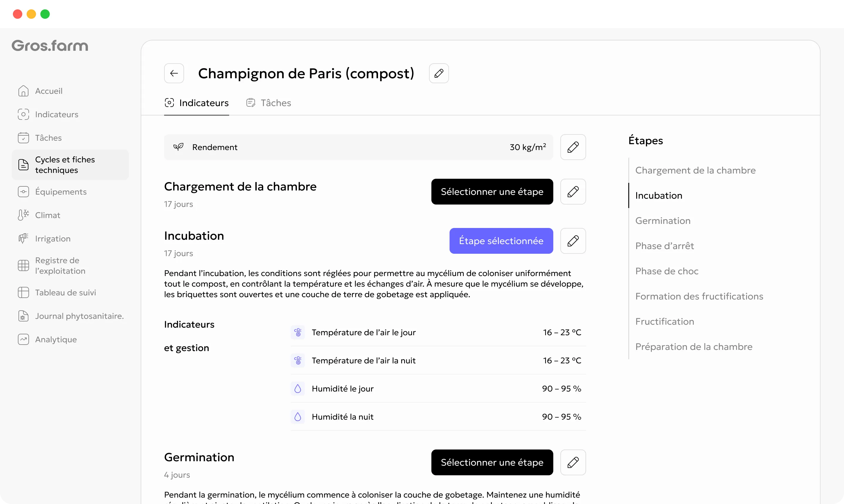Jump to Incubation in Étapes list

click(659, 196)
